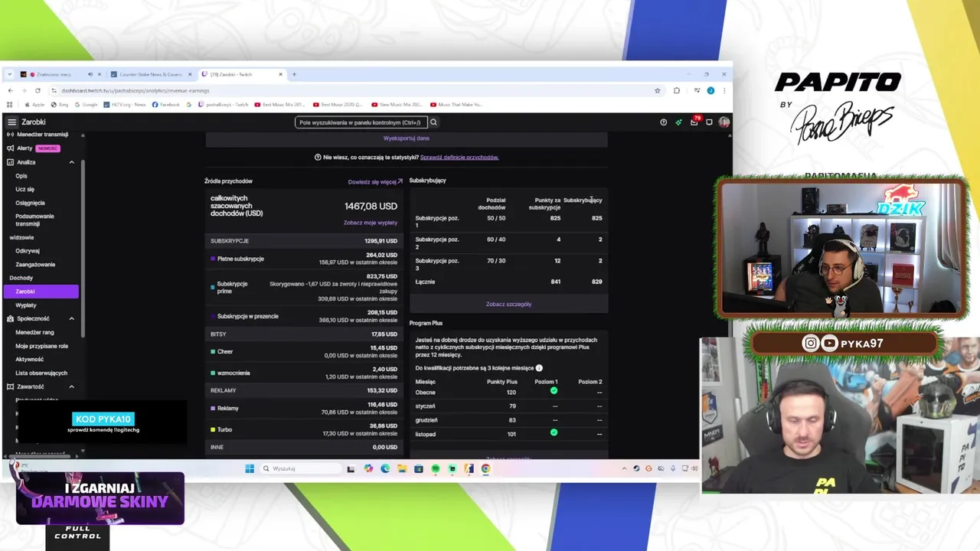Bookmark this page with the star icon
The width and height of the screenshot is (980, 551).
[657, 90]
